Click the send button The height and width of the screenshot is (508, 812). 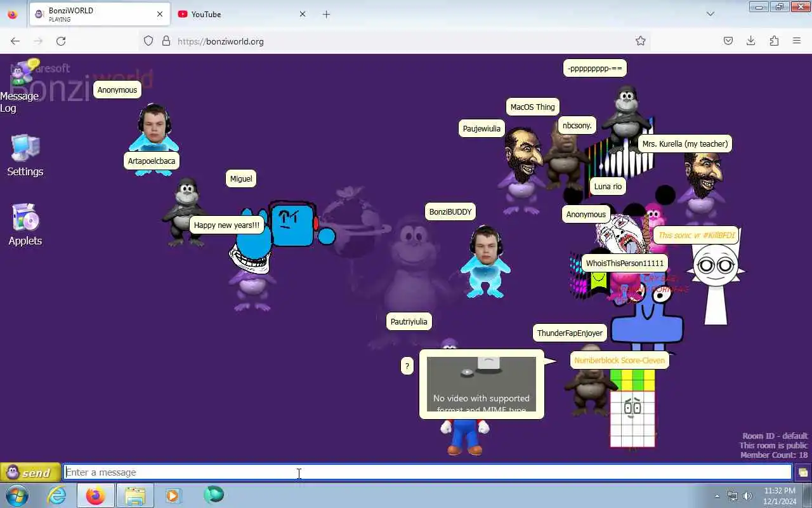point(30,472)
